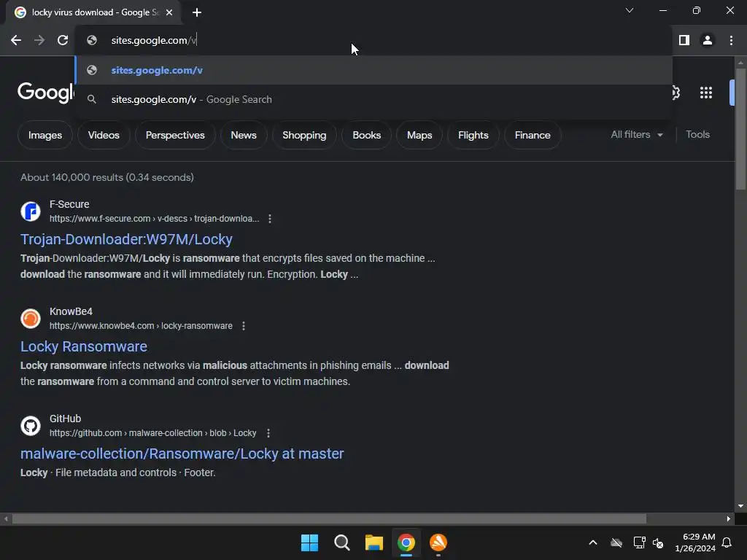This screenshot has width=747, height=560.
Task: Open Google apps grid
Action: point(706,93)
